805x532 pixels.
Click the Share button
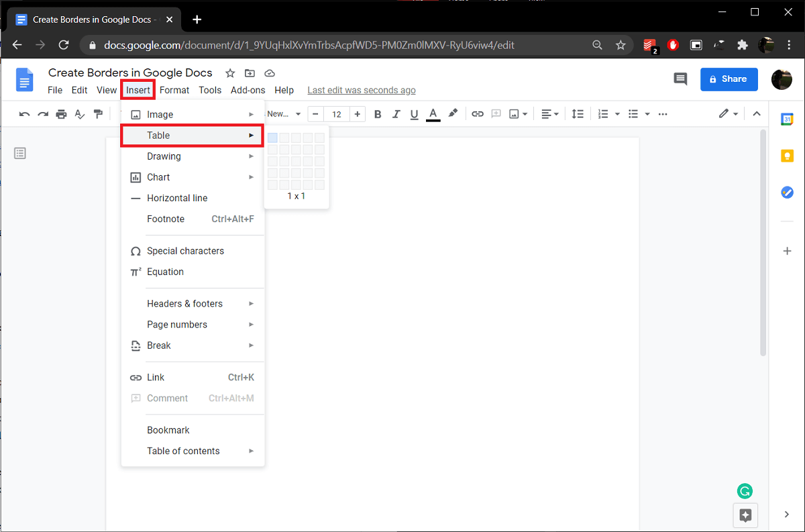click(x=729, y=79)
